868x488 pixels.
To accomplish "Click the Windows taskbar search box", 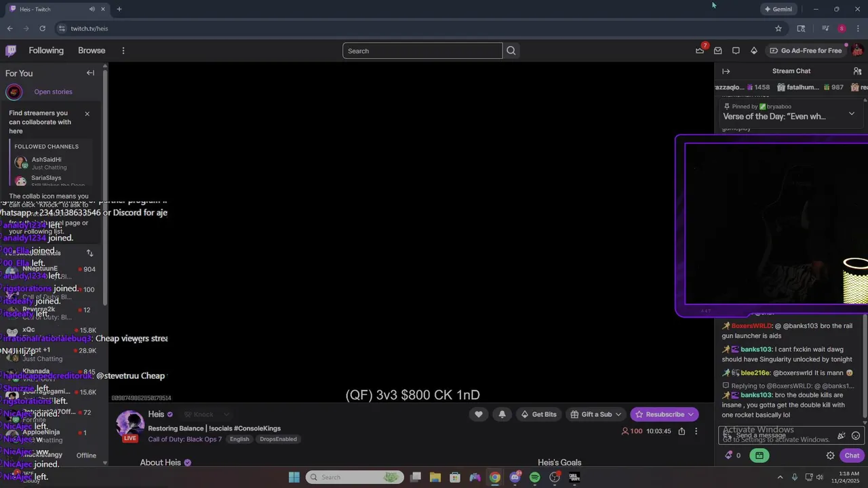I will [x=354, y=477].
